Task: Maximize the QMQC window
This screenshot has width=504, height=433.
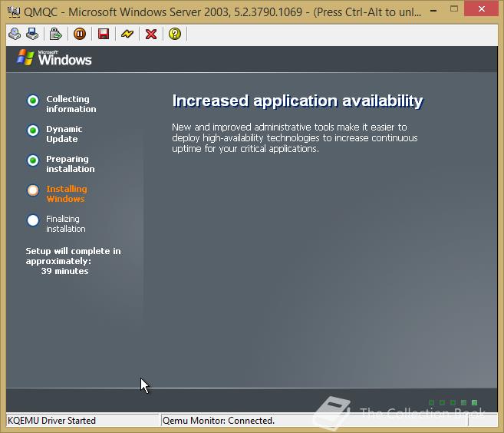Action: (454, 9)
